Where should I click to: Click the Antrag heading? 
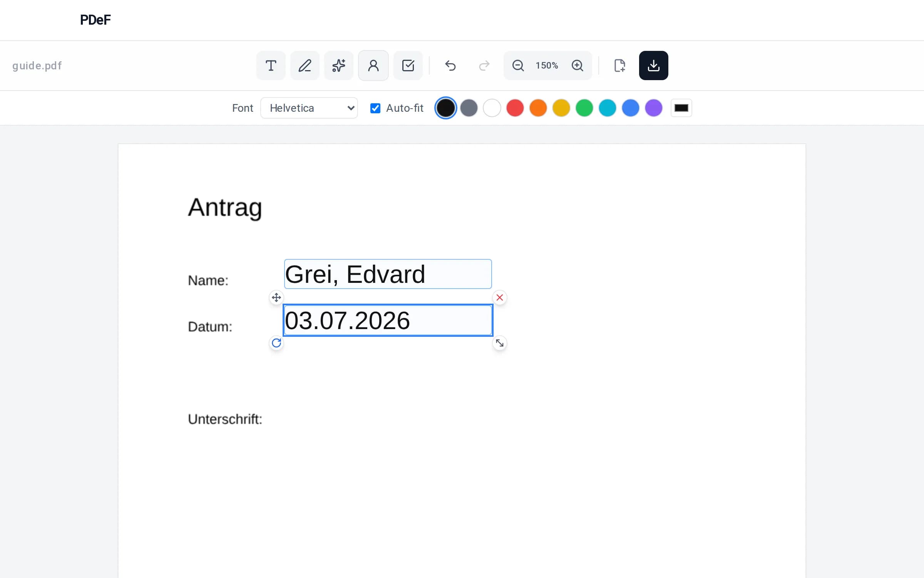click(225, 208)
